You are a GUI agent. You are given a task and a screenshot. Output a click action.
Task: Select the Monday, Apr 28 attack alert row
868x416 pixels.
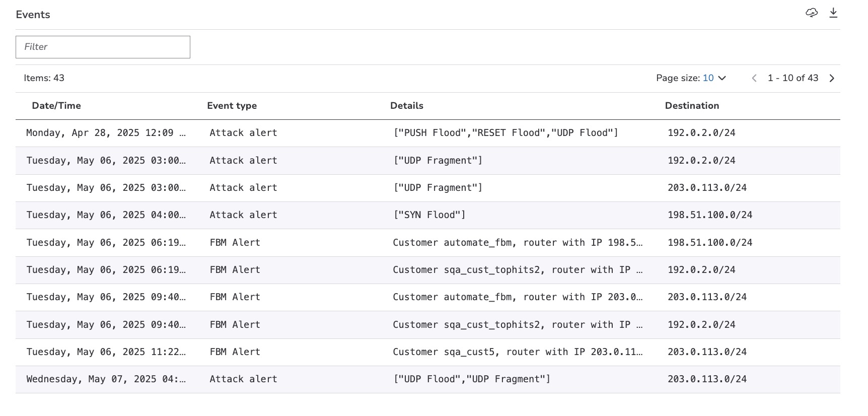(x=106, y=133)
